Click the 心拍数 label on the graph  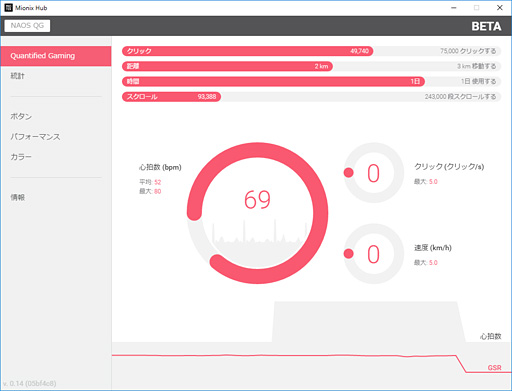click(x=490, y=336)
